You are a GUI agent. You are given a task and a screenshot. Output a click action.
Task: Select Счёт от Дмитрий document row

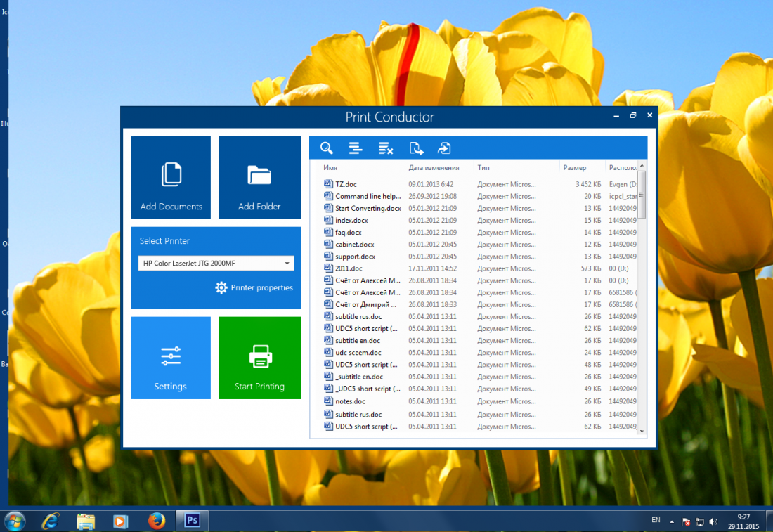pyautogui.click(x=480, y=305)
